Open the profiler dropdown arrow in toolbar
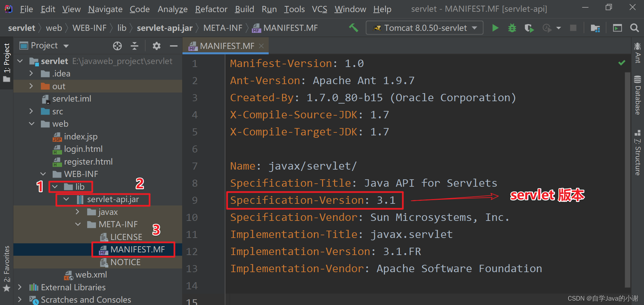This screenshot has height=305, width=644. (558, 28)
